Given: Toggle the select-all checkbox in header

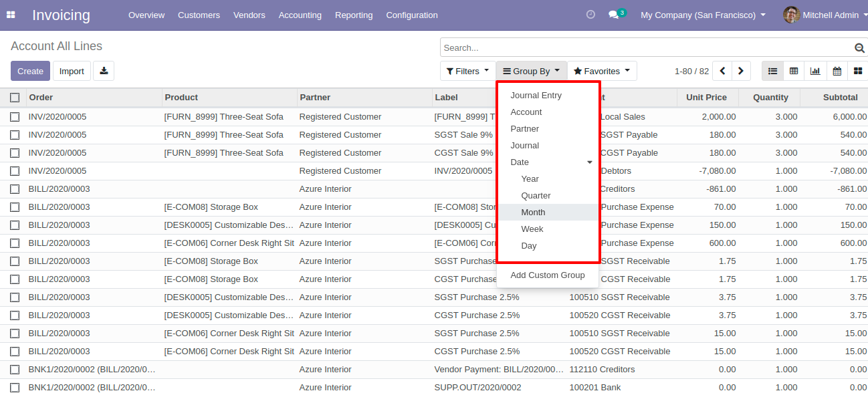Looking at the screenshot, I should pyautogui.click(x=15, y=98).
